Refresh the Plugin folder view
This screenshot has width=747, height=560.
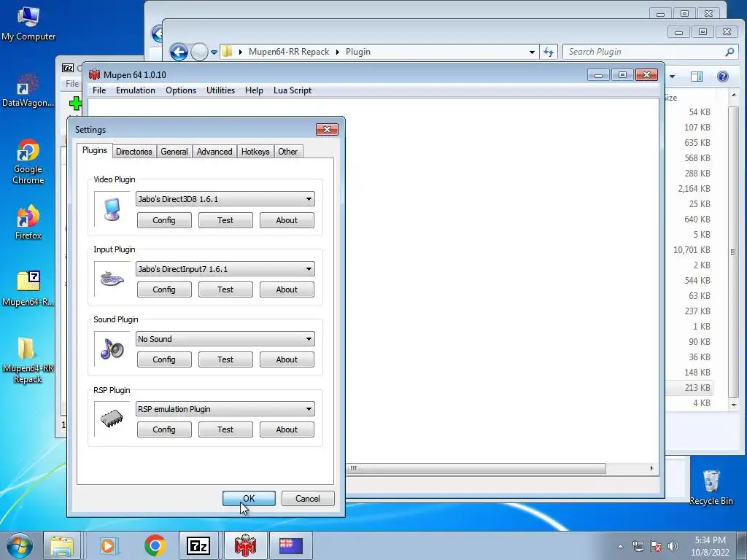(549, 52)
